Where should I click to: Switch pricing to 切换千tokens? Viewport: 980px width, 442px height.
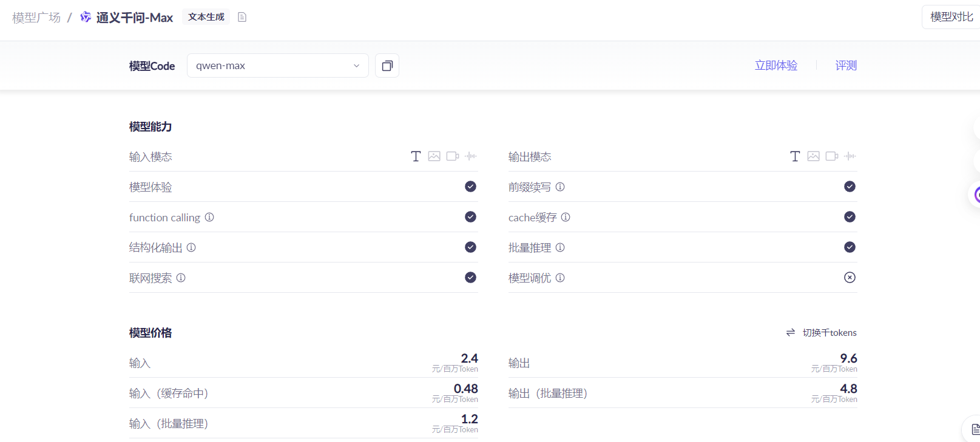(x=830, y=333)
